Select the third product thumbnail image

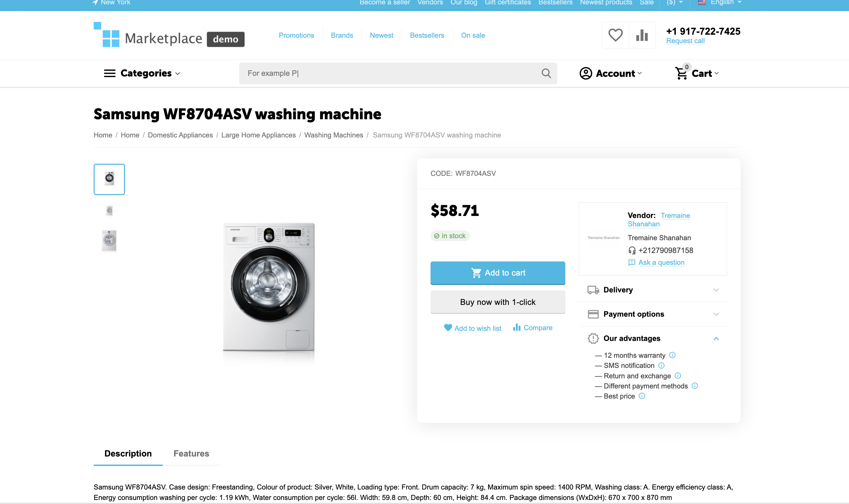click(109, 241)
